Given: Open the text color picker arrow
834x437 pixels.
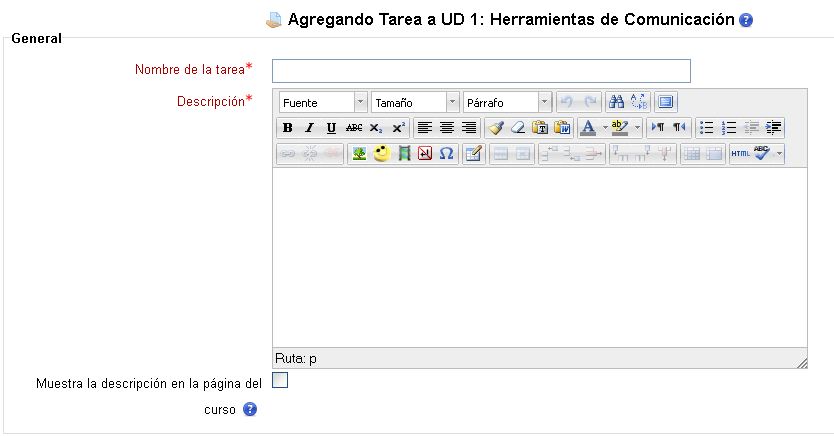Looking at the screenshot, I should [604, 128].
